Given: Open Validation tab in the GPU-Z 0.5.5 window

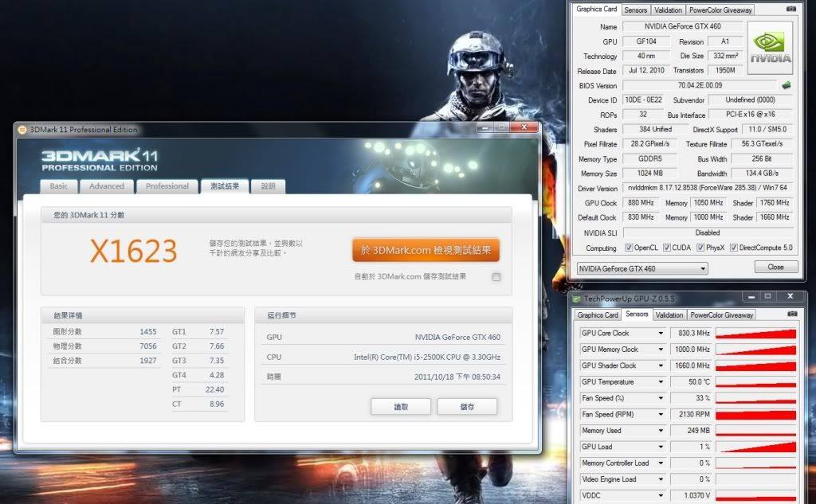Looking at the screenshot, I should click(669, 315).
